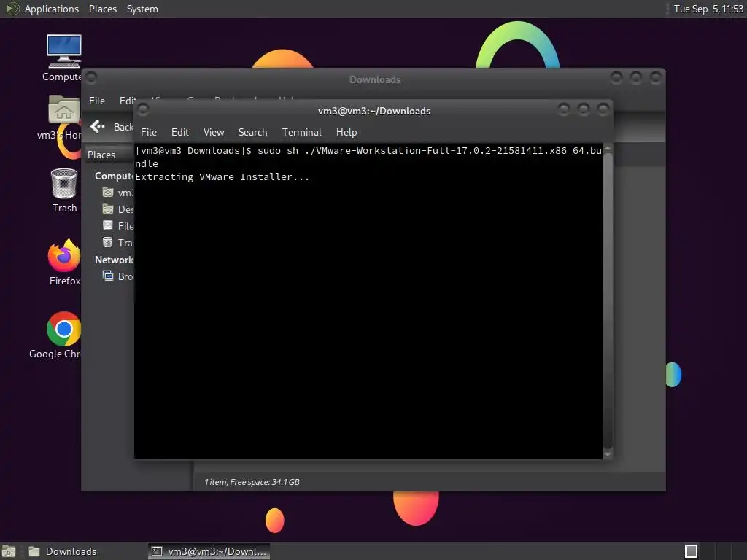The height and width of the screenshot is (560, 747).
Task: Open the terminal View menu
Action: [214, 133]
